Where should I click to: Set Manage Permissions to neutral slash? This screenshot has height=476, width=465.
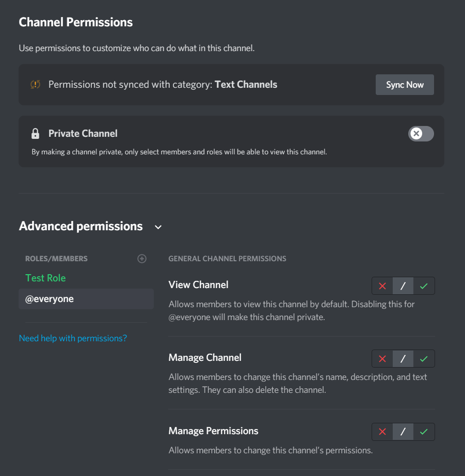(403, 432)
